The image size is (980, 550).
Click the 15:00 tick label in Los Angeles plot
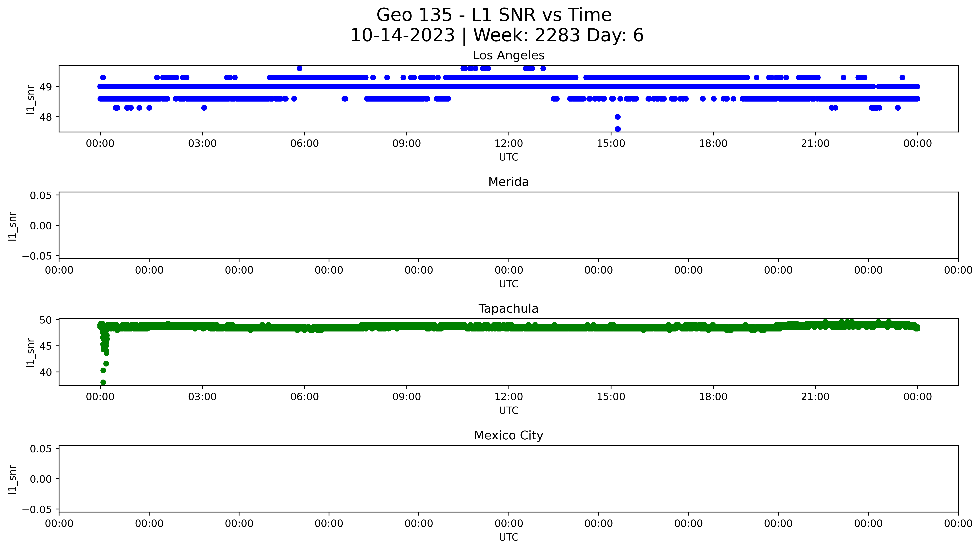click(x=611, y=143)
